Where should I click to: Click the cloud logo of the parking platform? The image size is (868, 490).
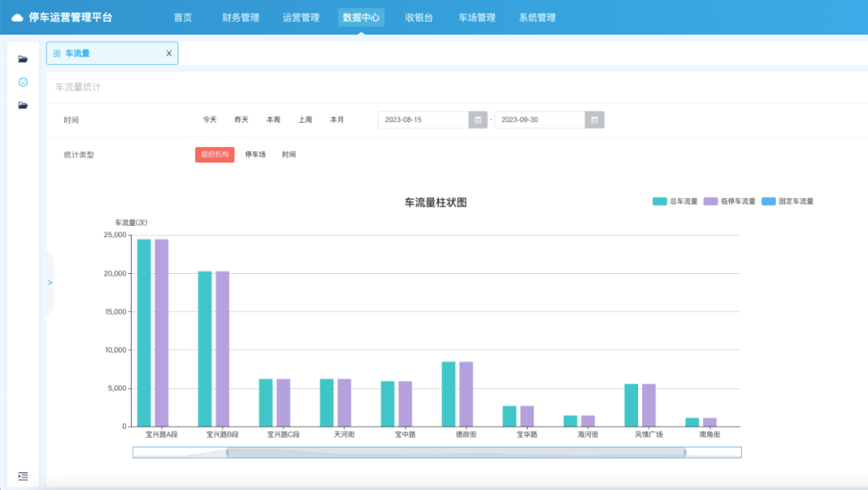17,18
